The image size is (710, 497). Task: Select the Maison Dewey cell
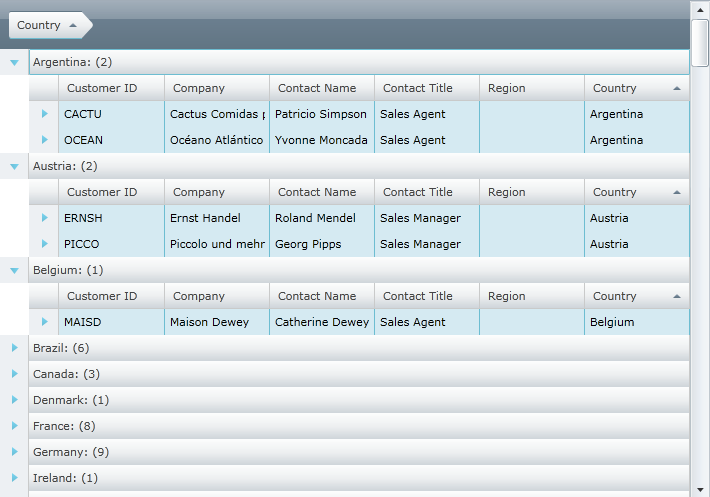pos(217,322)
